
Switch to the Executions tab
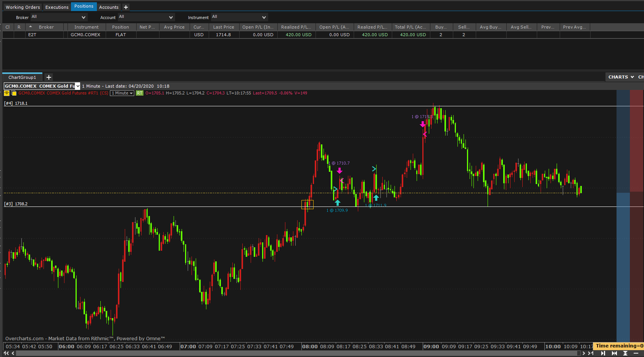57,7
